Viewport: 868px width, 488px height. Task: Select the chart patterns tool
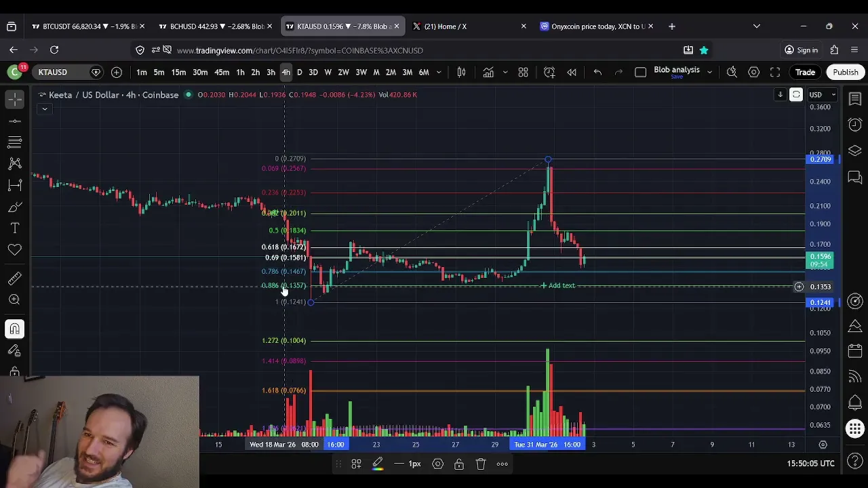click(14, 163)
